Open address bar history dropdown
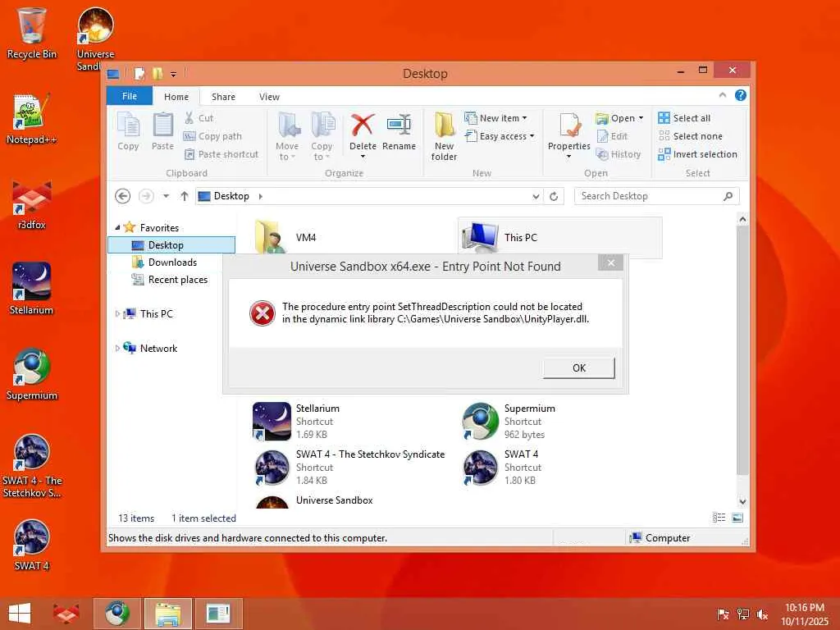This screenshot has height=630, width=840. [x=536, y=196]
